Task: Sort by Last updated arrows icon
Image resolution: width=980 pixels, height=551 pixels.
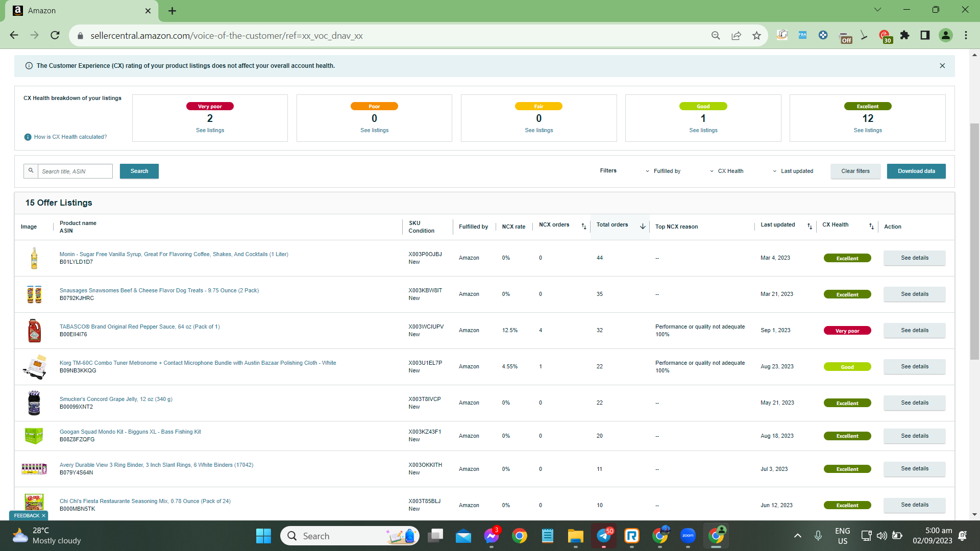Action: pos(810,226)
